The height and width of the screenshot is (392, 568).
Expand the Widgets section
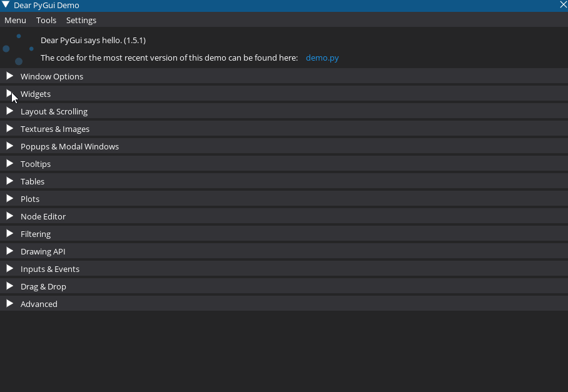coord(36,93)
